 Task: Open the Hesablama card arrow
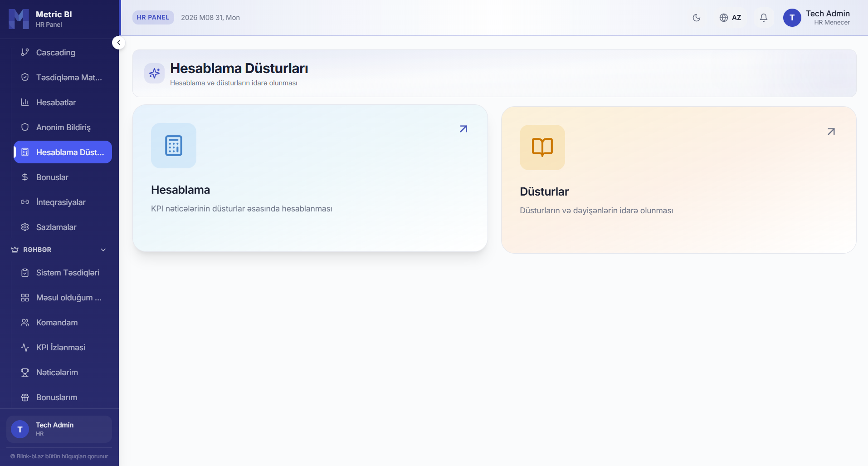tap(463, 129)
